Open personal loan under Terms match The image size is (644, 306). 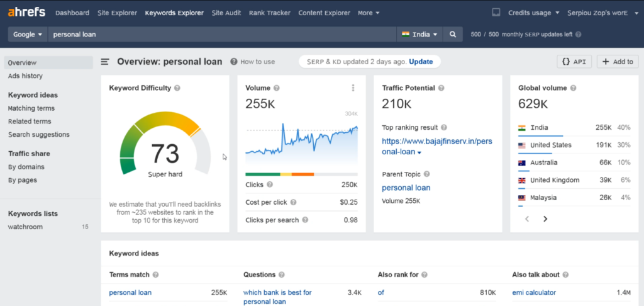[x=130, y=293]
